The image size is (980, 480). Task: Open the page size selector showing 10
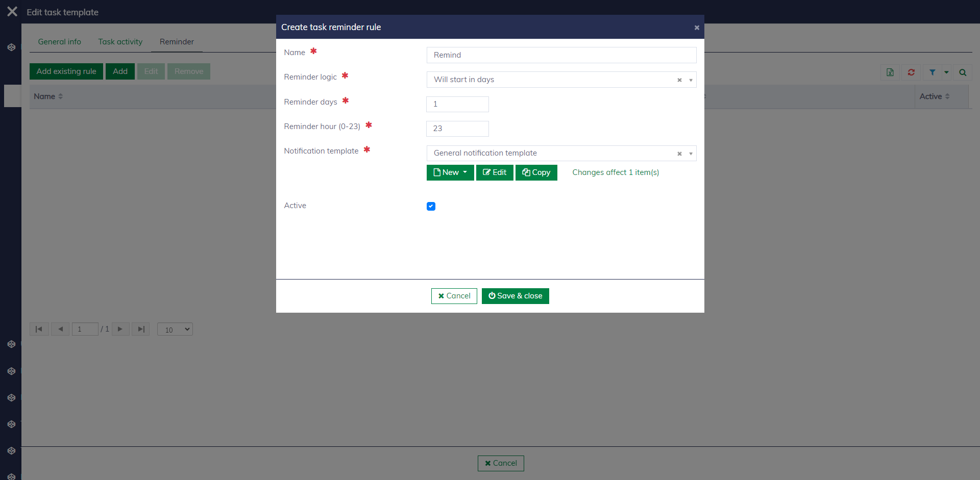(x=175, y=330)
